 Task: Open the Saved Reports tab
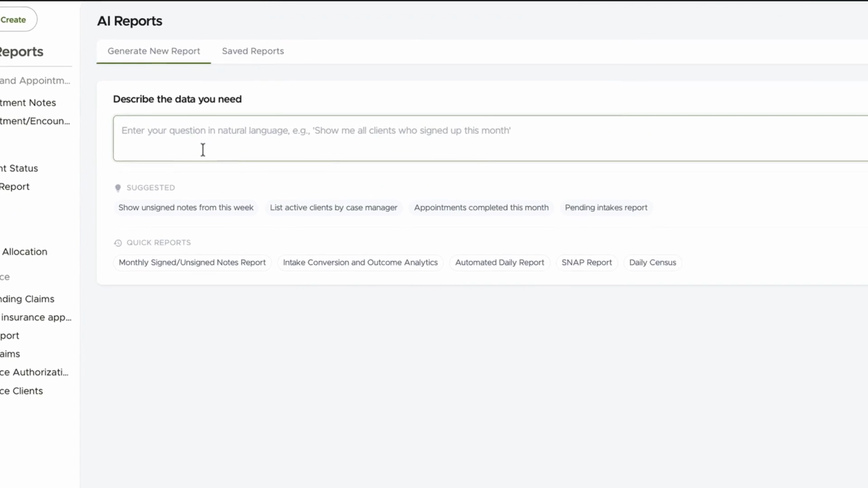(253, 51)
